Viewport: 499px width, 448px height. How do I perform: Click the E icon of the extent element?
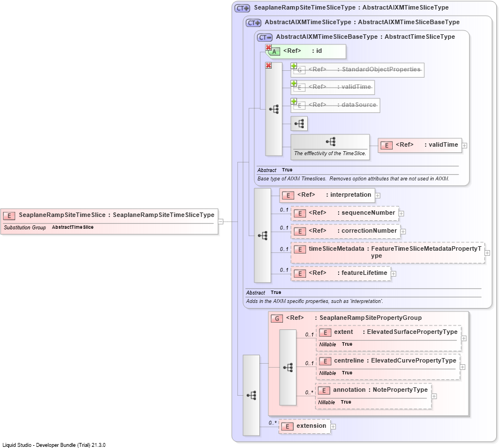(x=325, y=333)
